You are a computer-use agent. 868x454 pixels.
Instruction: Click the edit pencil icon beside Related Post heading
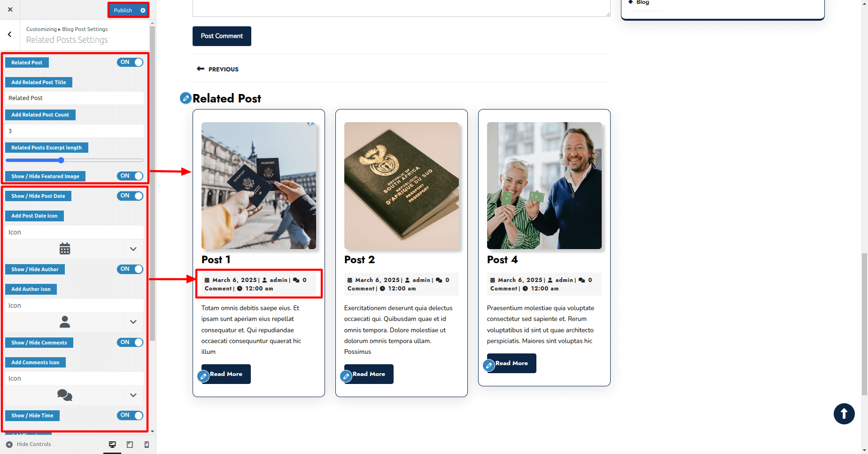click(x=186, y=98)
